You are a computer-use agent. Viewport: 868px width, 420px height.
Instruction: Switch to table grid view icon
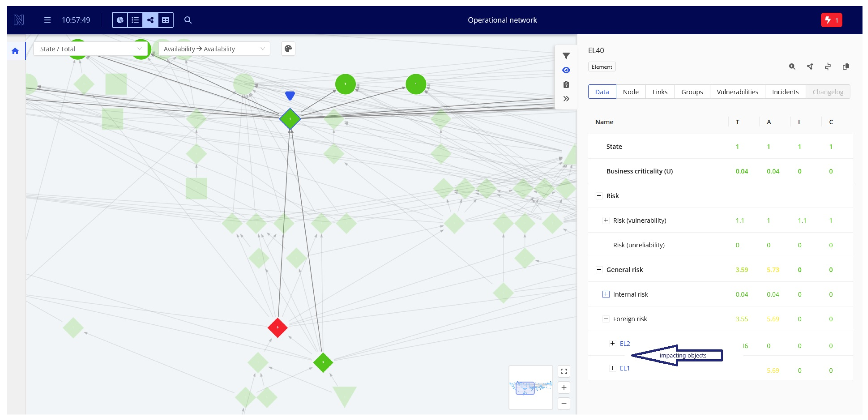166,20
